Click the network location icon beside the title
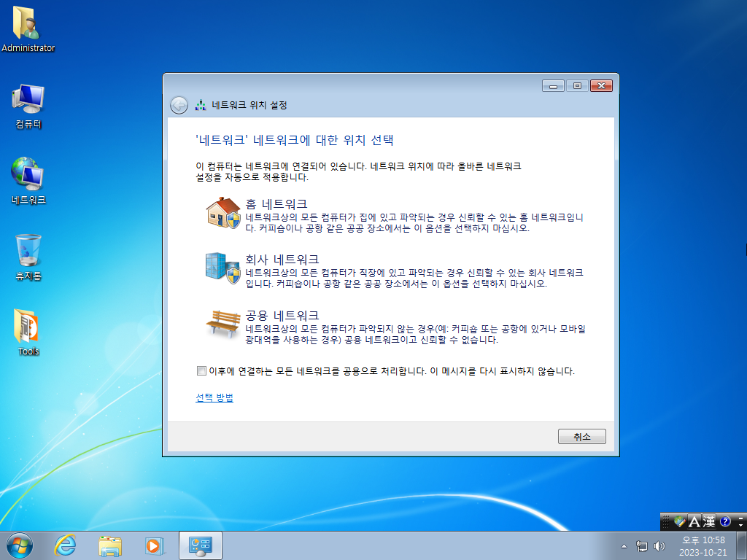Viewport: 747px width, 560px height. tap(201, 105)
